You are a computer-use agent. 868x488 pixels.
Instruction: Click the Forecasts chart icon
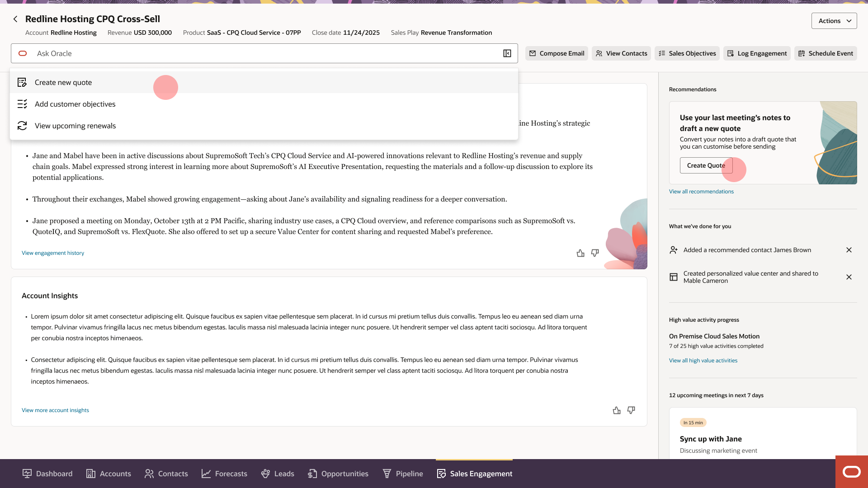click(x=206, y=474)
